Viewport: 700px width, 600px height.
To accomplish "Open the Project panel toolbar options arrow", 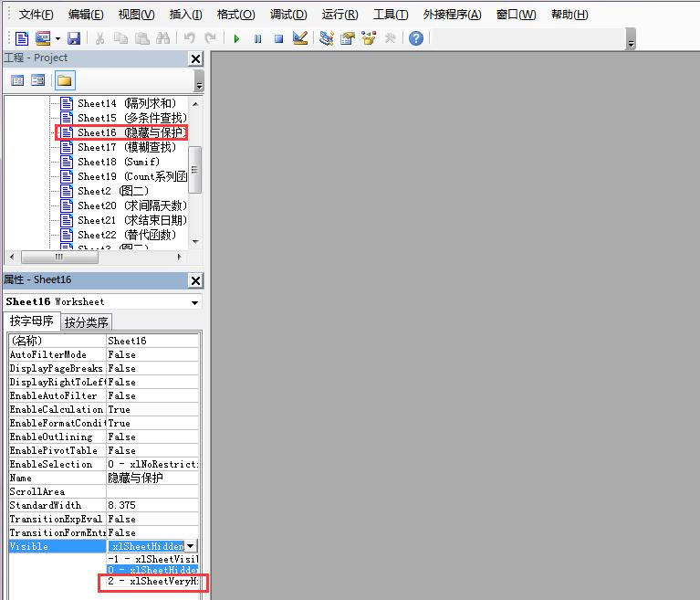I will tap(199, 81).
